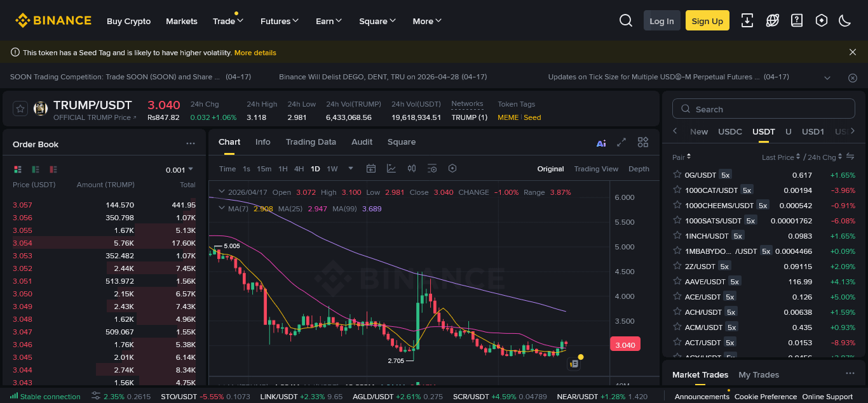Click the Log In button
This screenshot has height=403, width=868.
[x=661, y=20]
